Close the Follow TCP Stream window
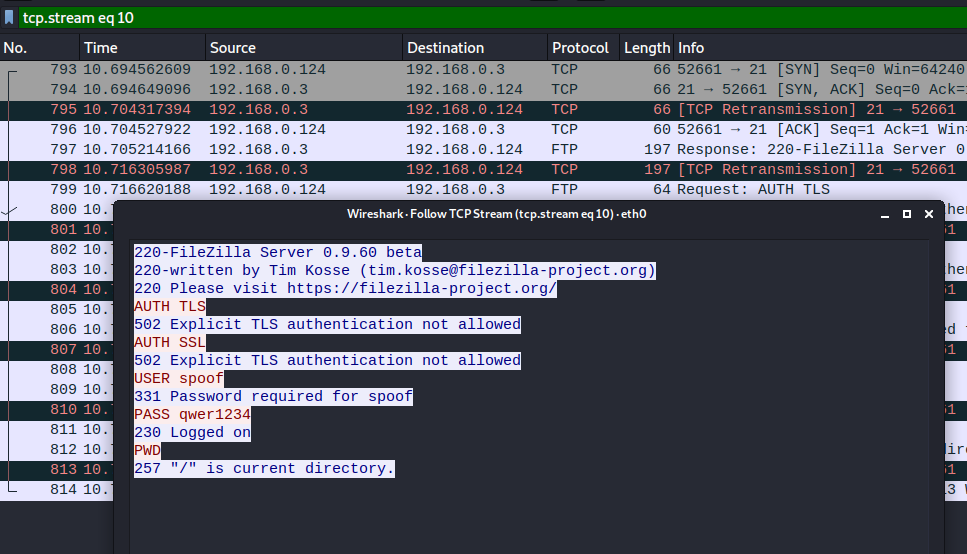Screen dimensions: 967x554 pyautogui.click(x=929, y=214)
